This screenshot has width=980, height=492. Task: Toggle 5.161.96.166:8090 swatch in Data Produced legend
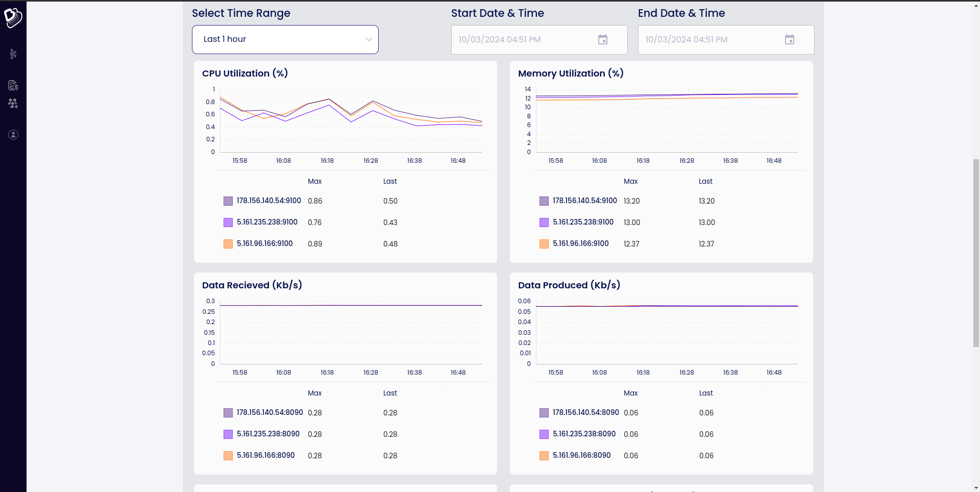point(544,456)
